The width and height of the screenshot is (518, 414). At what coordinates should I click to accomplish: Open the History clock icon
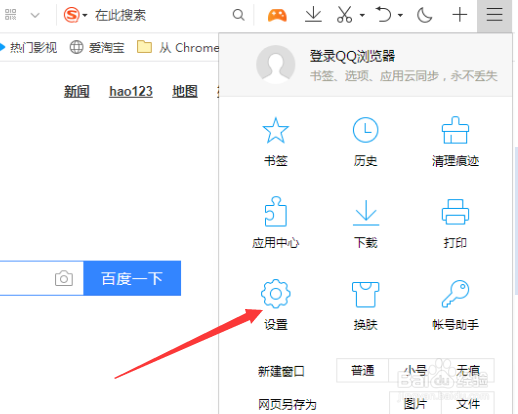pos(365,130)
